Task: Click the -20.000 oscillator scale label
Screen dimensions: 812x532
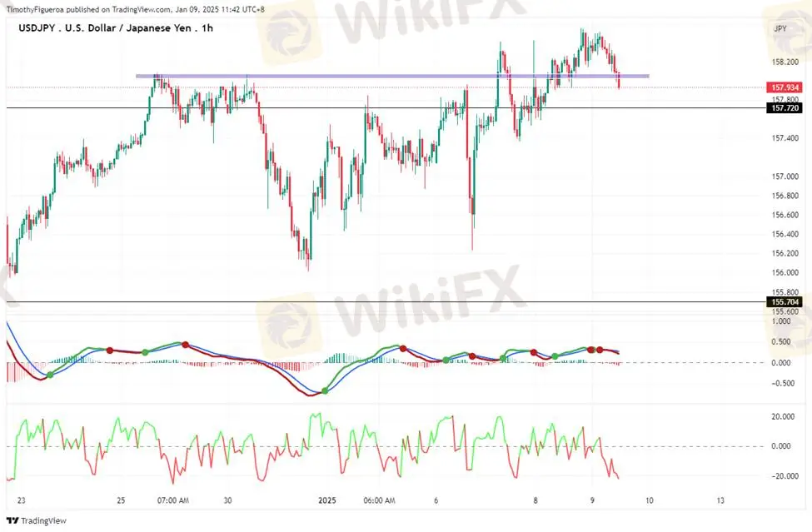Action: pyautogui.click(x=785, y=475)
